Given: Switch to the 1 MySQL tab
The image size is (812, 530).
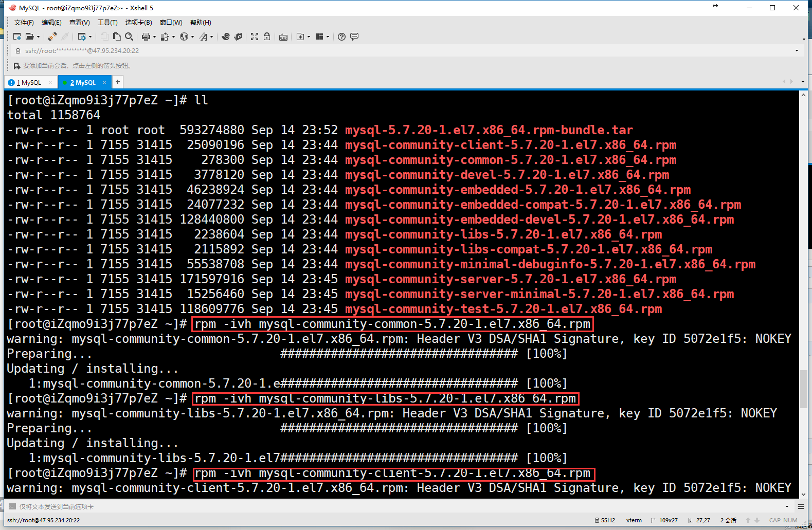Looking at the screenshot, I should tap(31, 82).
